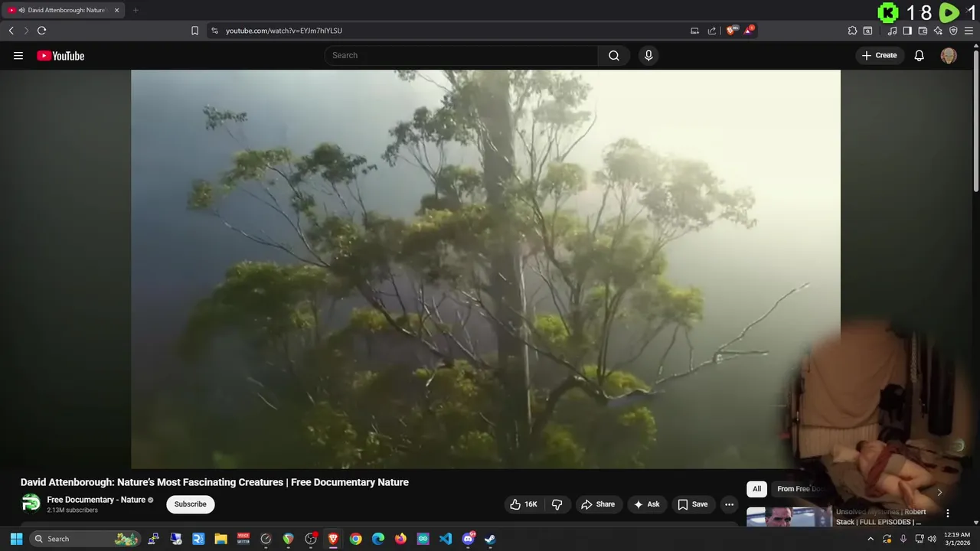Click the address bar URL
Screen dimensions: 980x551
point(284,31)
